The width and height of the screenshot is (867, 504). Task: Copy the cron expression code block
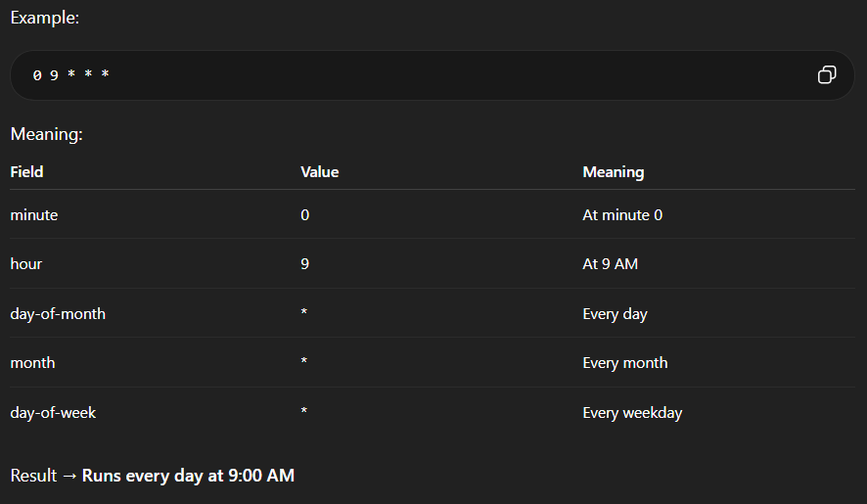click(x=827, y=75)
